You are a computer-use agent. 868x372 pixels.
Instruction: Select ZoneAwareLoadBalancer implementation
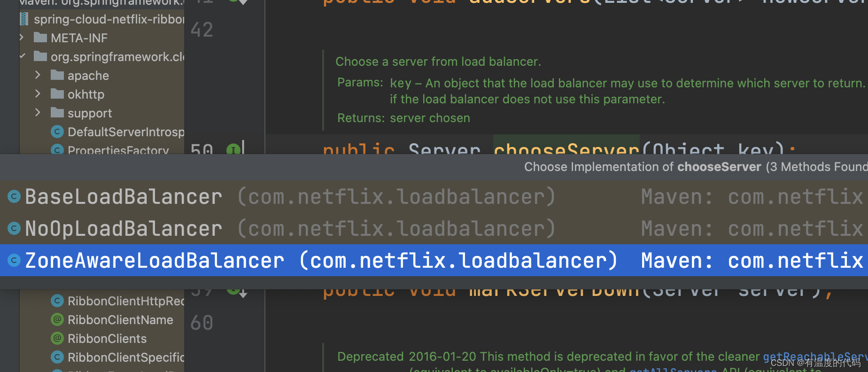point(434,260)
